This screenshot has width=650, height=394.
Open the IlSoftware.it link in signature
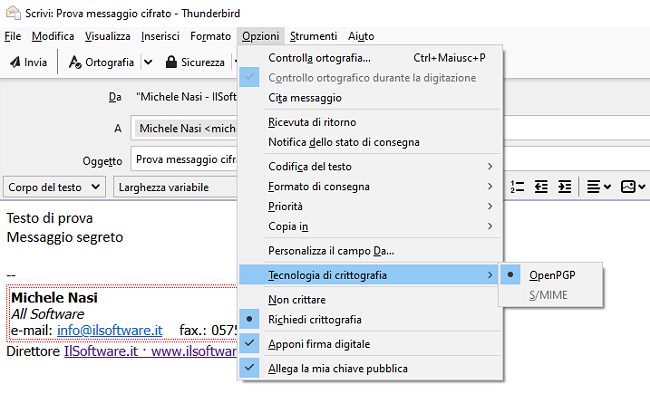click(x=101, y=352)
